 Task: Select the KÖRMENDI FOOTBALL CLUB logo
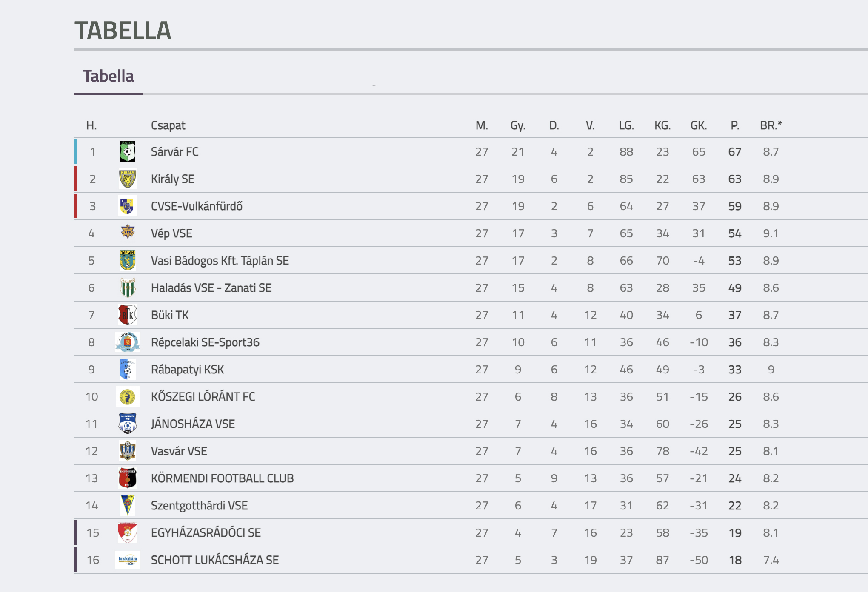click(128, 478)
